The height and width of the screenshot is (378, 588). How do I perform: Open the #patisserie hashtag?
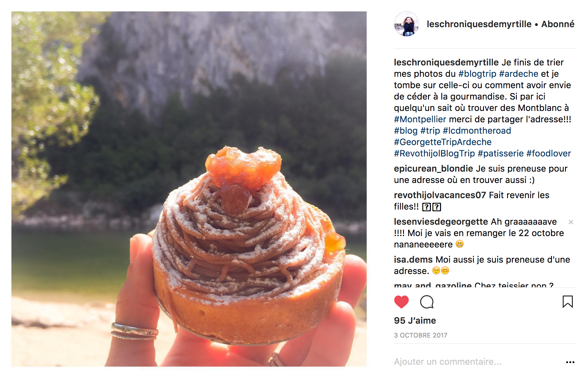(x=501, y=154)
